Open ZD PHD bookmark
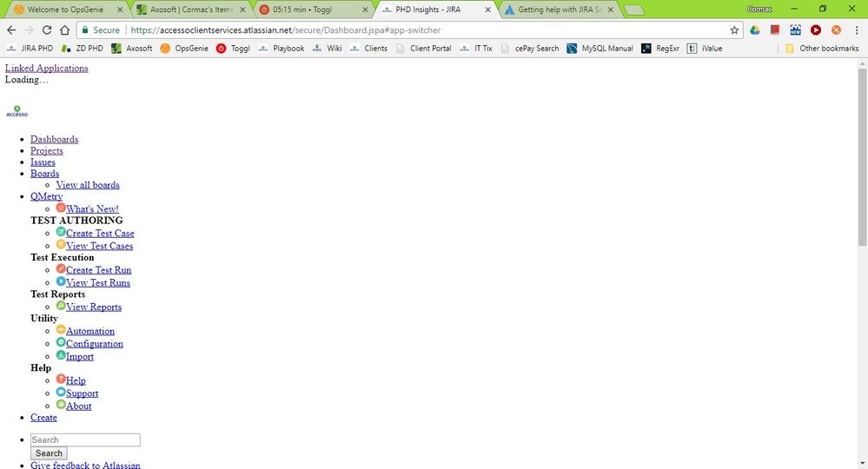The height and width of the screenshot is (469, 868). [83, 48]
